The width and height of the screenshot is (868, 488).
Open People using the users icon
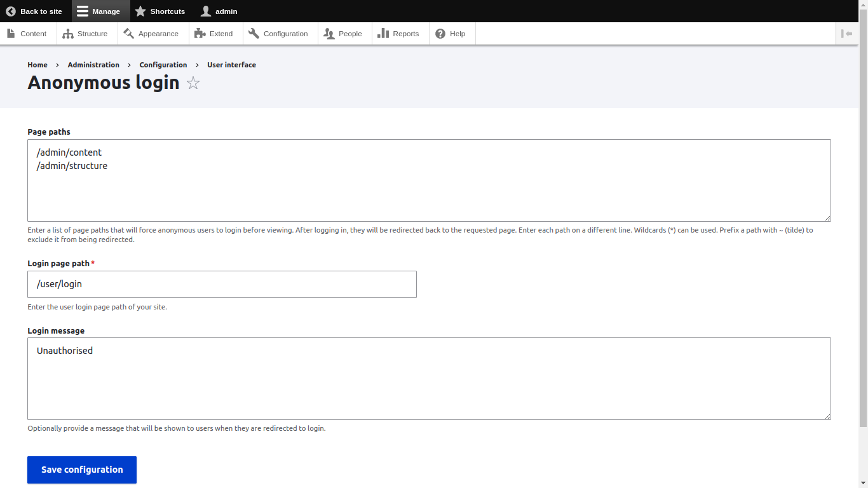[x=328, y=33]
